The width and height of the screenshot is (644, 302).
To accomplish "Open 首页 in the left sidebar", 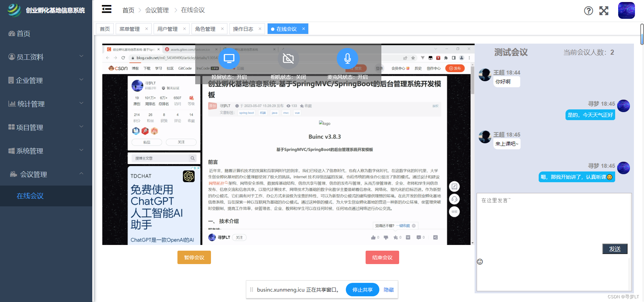I will (46, 34).
